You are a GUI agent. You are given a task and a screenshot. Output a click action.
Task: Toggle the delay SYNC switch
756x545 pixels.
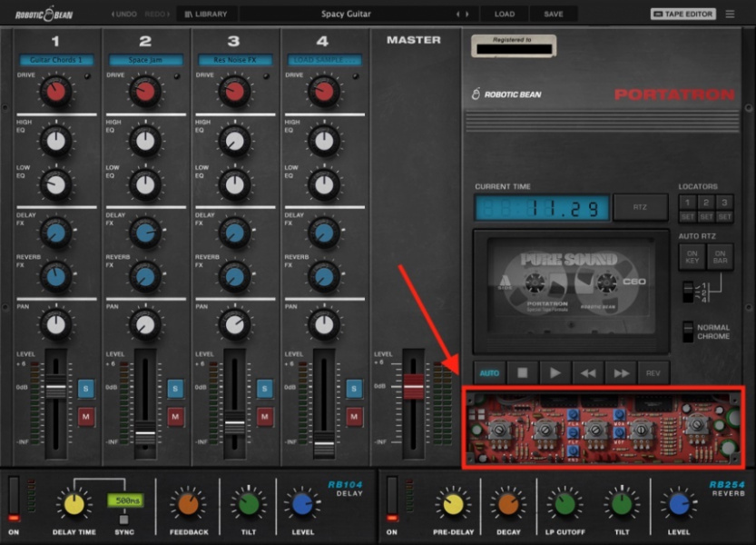tap(124, 520)
